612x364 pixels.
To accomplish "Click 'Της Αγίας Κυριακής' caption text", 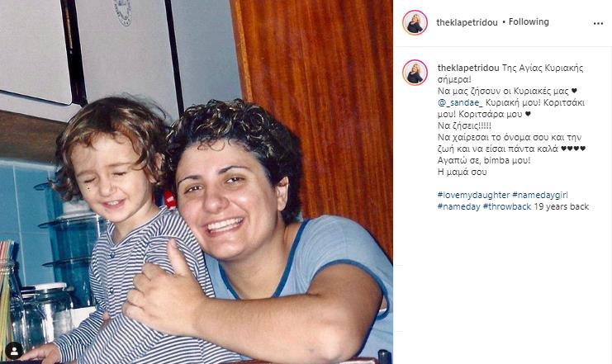I will click(543, 68).
